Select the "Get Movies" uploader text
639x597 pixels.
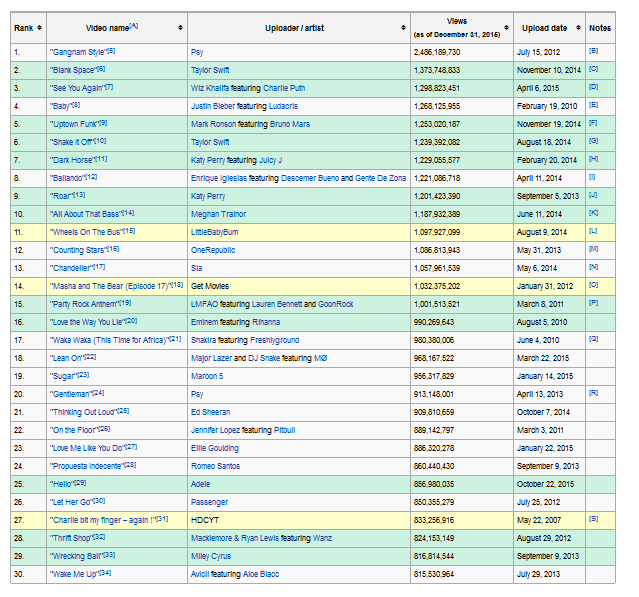click(x=210, y=286)
